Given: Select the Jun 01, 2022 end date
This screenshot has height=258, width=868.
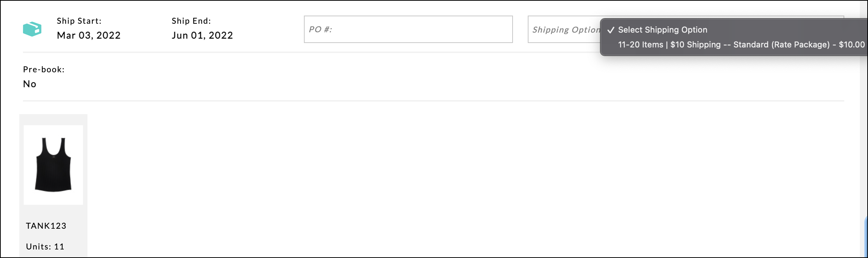Looking at the screenshot, I should pos(202,36).
